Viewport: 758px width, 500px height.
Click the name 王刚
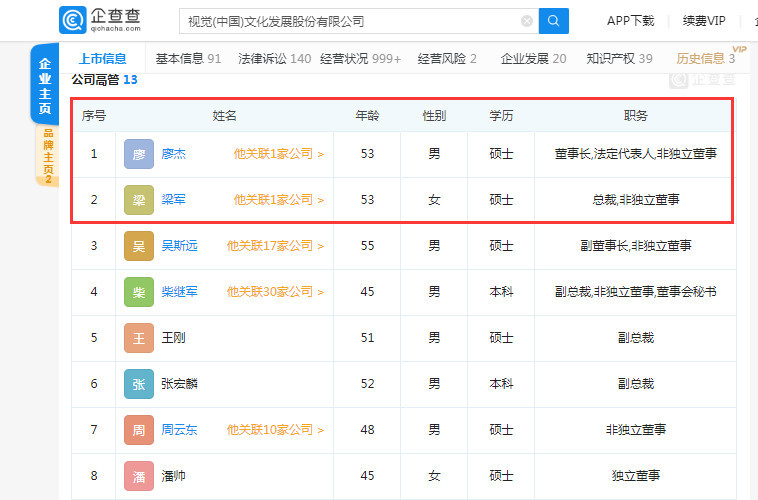[x=174, y=338]
